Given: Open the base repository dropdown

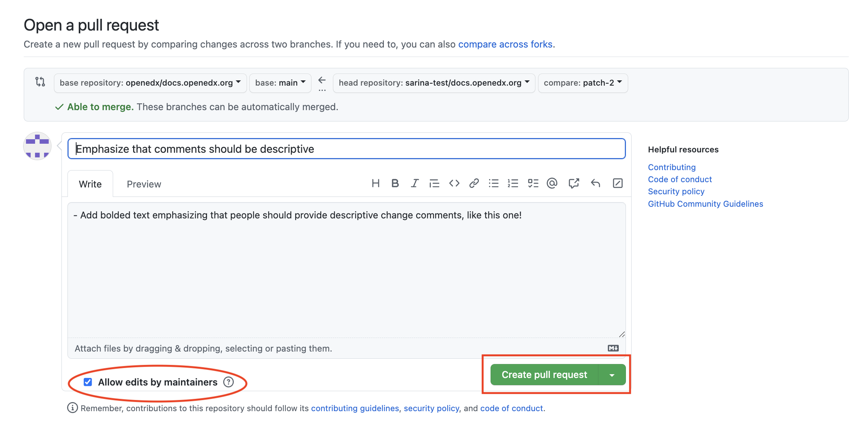Looking at the screenshot, I should point(150,83).
